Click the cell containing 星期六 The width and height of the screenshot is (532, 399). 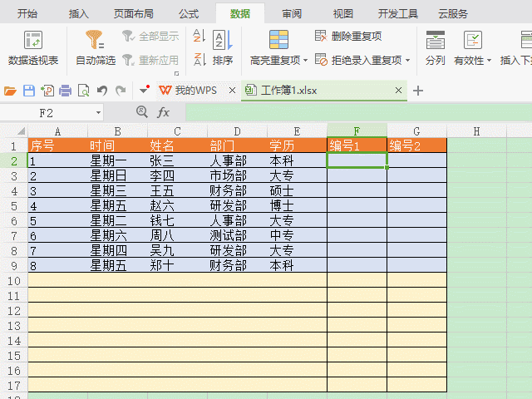tap(117, 235)
